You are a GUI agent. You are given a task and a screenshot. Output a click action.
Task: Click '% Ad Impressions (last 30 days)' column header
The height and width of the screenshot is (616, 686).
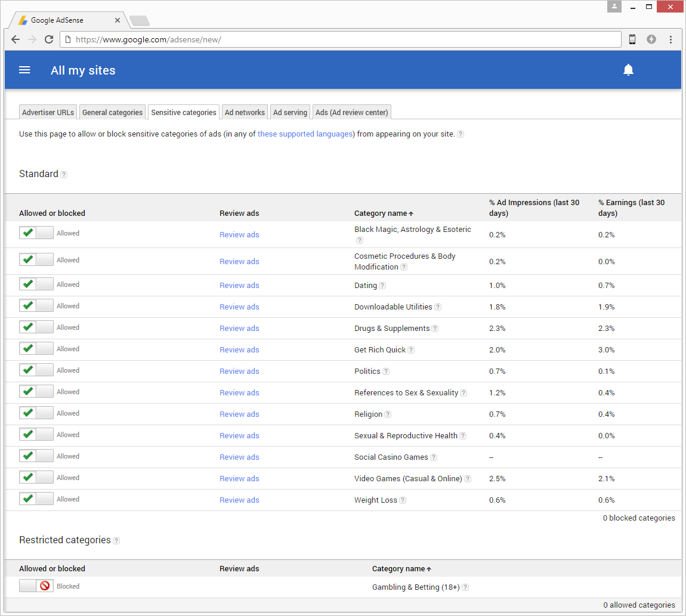pos(534,208)
